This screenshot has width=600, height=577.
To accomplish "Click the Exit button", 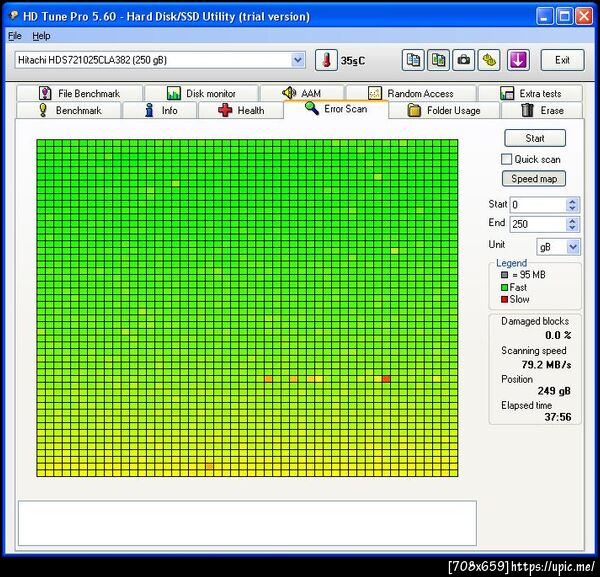I will [x=562, y=60].
